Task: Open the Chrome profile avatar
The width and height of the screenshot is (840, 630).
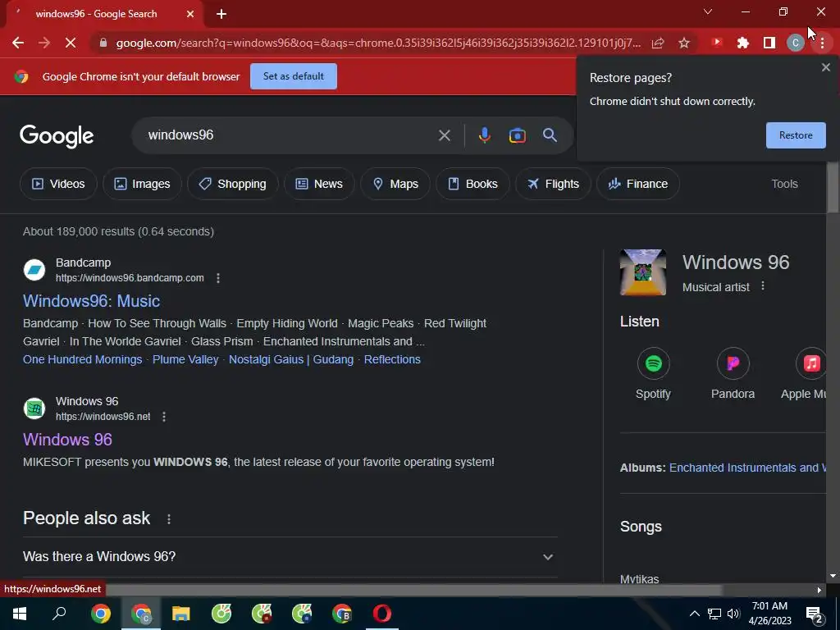Action: coord(796,43)
